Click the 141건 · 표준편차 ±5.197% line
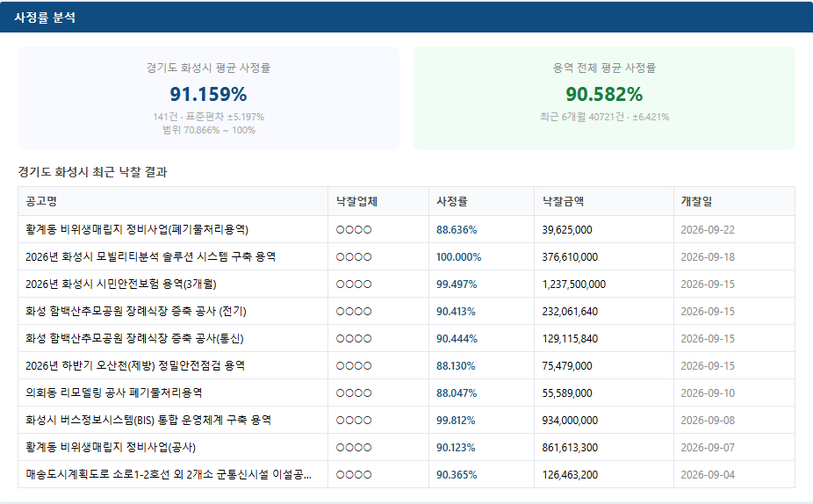 pos(208,117)
